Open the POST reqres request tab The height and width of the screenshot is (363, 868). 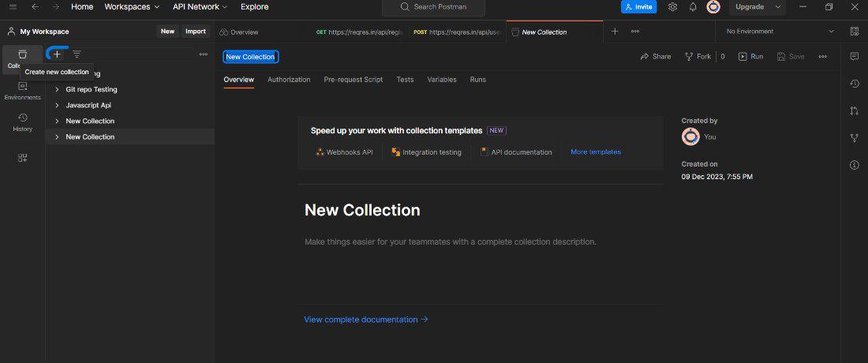pos(457,32)
